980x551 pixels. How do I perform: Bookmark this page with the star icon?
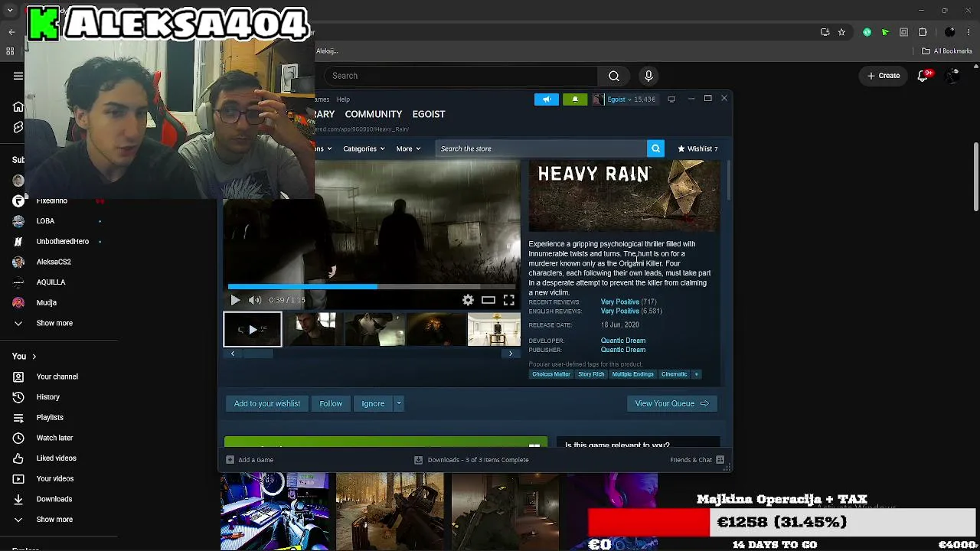click(x=841, y=32)
